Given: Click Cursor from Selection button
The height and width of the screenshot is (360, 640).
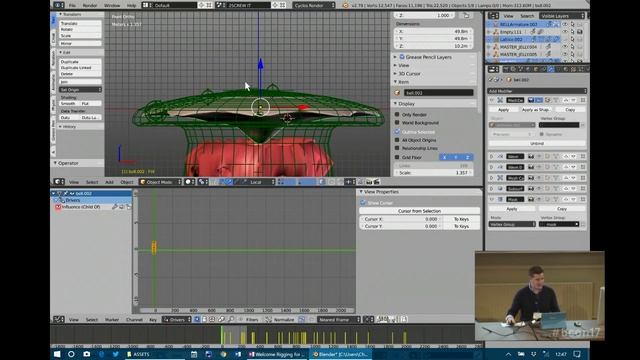Looking at the screenshot, I should tap(419, 211).
